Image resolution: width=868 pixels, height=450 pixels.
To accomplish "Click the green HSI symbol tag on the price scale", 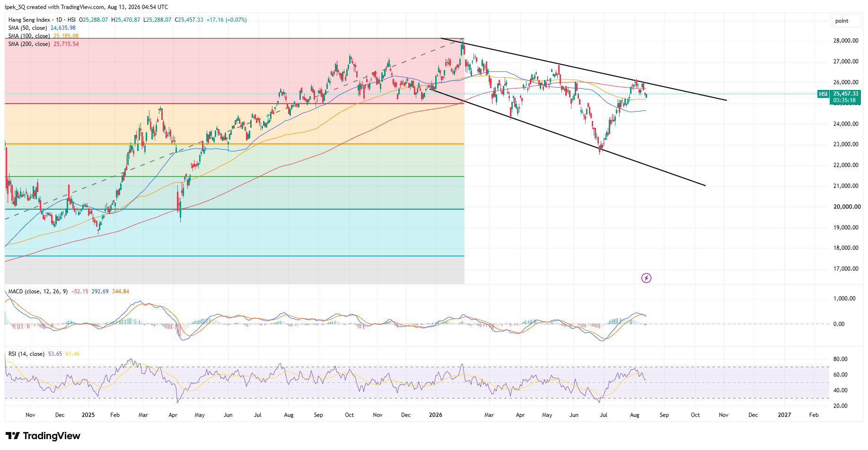I will 824,94.
